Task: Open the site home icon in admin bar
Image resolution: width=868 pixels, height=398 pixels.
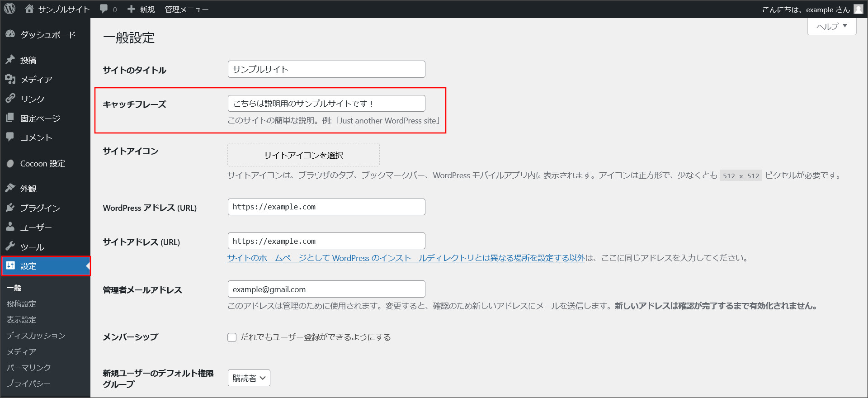Action: coord(29,9)
